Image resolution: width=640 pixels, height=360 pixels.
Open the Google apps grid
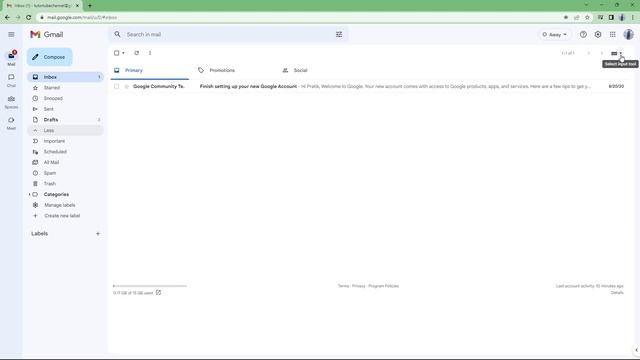613,35
